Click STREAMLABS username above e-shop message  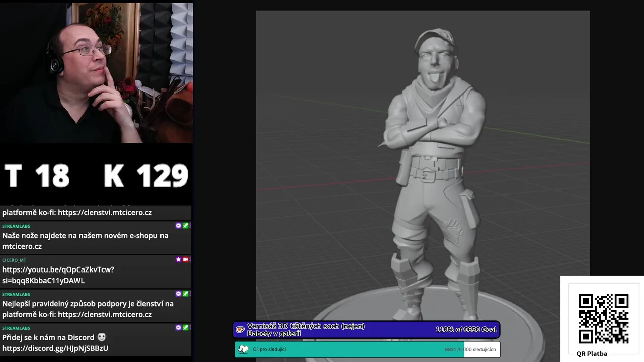click(16, 227)
